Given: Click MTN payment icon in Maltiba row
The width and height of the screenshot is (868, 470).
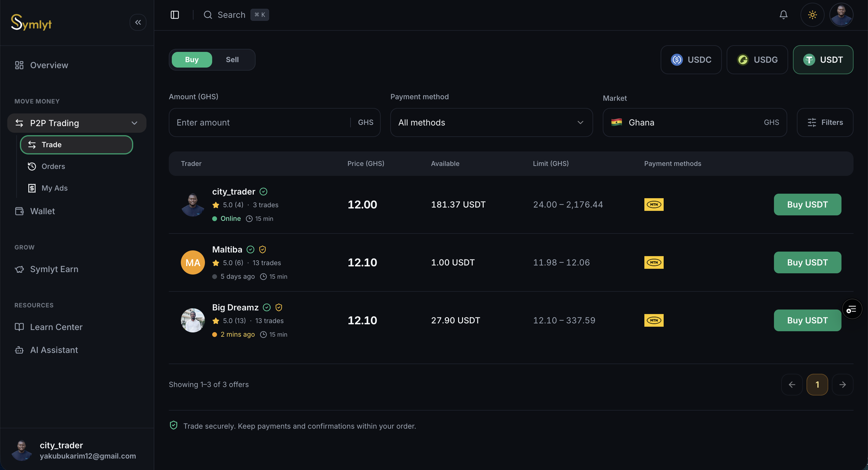Looking at the screenshot, I should point(654,263).
